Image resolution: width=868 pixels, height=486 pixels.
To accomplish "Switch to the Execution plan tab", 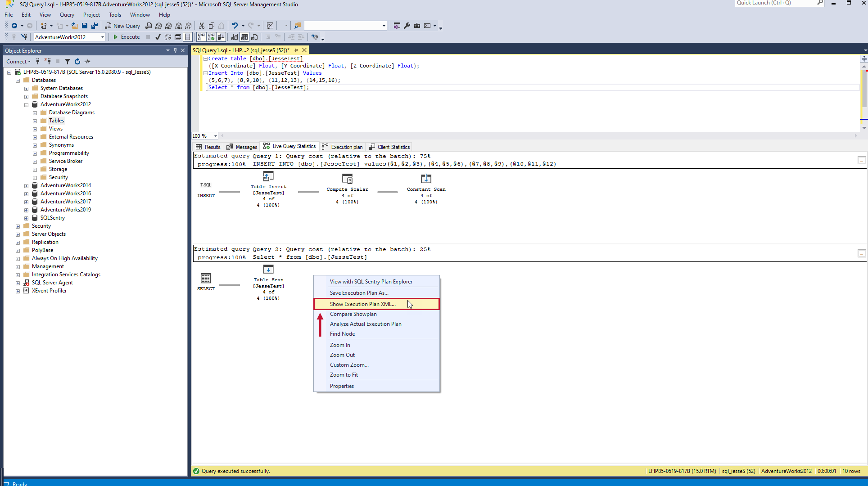I will (347, 147).
